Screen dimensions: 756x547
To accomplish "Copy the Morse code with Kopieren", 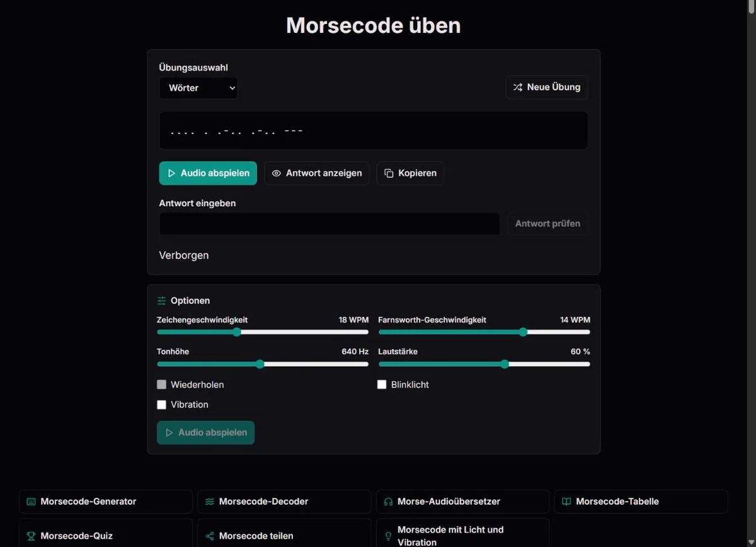I will (410, 173).
